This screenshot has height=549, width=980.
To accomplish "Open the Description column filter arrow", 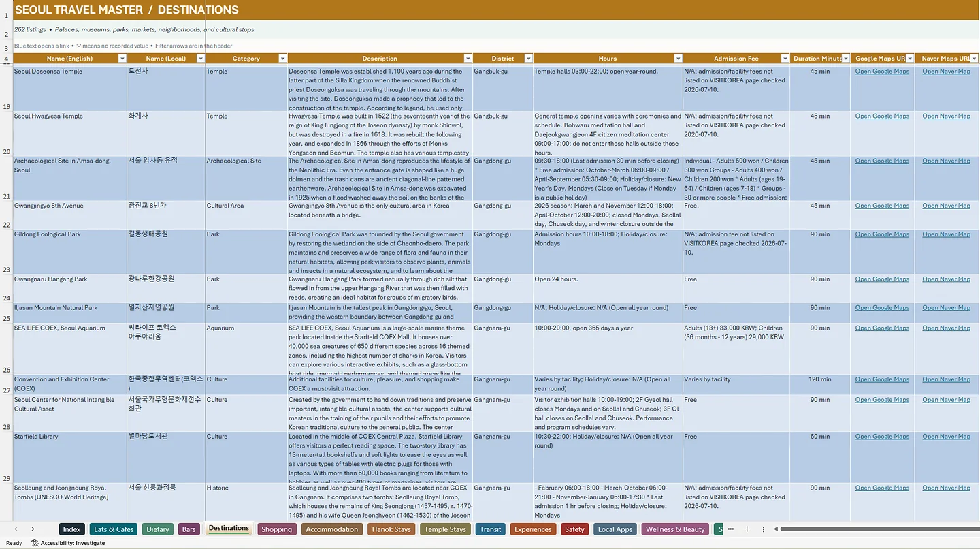I will click(468, 59).
